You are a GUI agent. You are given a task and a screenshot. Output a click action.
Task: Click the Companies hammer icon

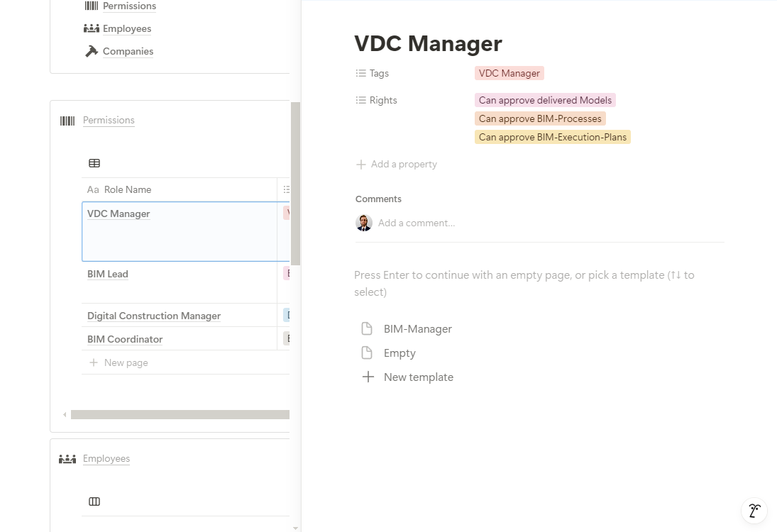(x=91, y=52)
